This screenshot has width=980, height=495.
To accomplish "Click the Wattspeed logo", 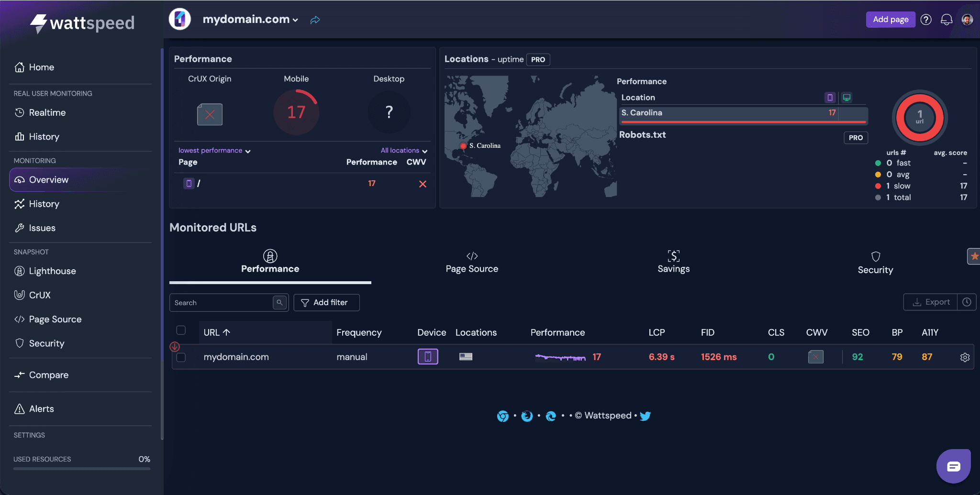I will click(82, 23).
